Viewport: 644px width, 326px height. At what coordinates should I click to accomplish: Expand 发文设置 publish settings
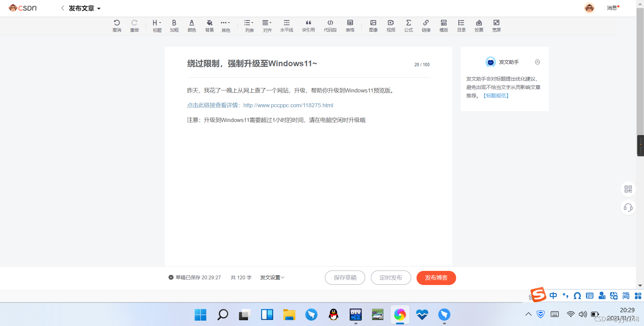coord(272,278)
